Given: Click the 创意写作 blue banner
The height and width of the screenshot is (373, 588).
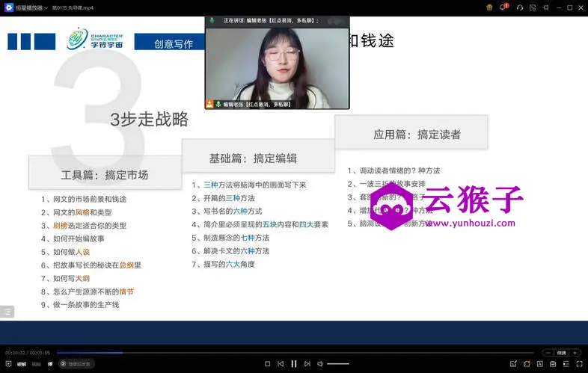Looking at the screenshot, I should (170, 42).
